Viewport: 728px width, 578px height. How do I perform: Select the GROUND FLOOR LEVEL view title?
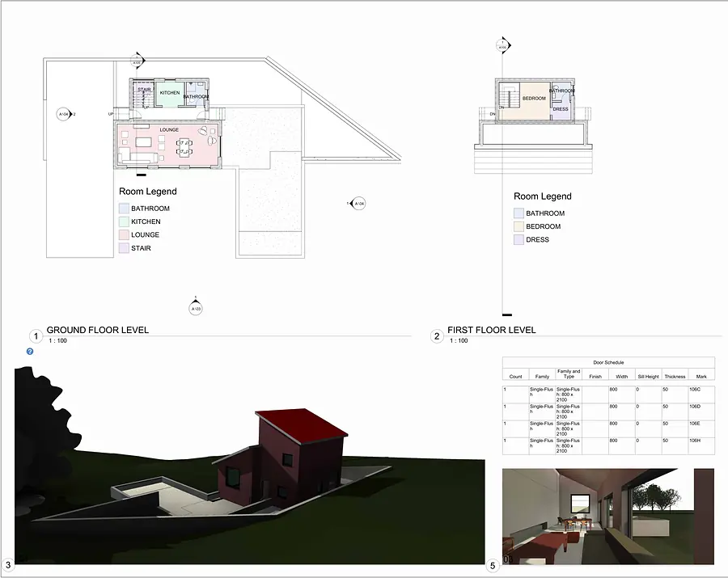pyautogui.click(x=98, y=330)
